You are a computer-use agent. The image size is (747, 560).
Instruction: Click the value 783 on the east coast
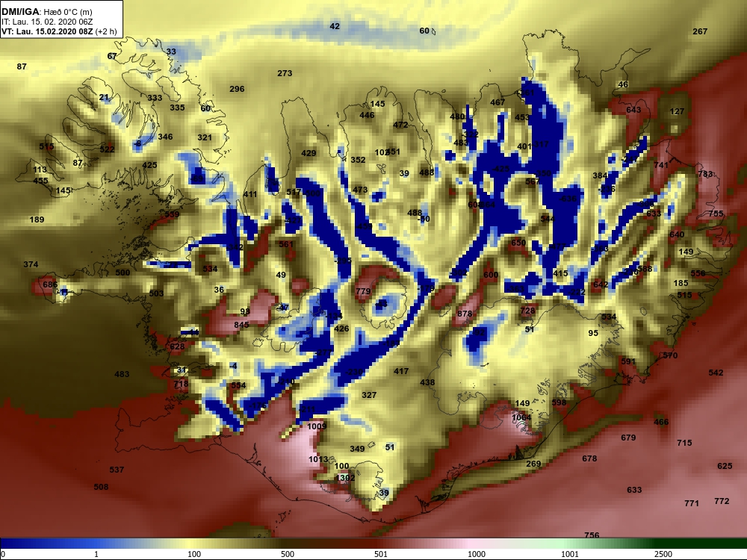(x=705, y=174)
